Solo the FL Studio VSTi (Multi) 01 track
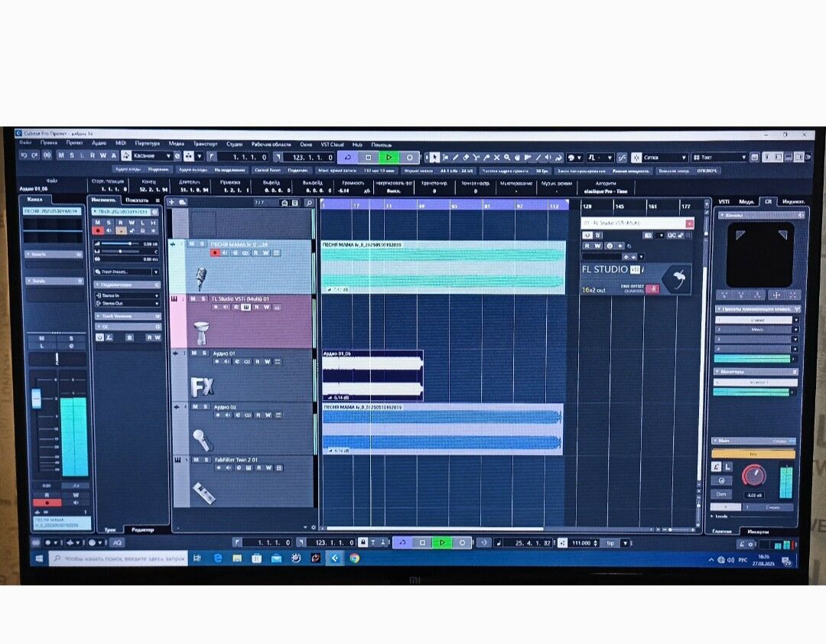Screen dimensions: 826x644 tap(203, 298)
